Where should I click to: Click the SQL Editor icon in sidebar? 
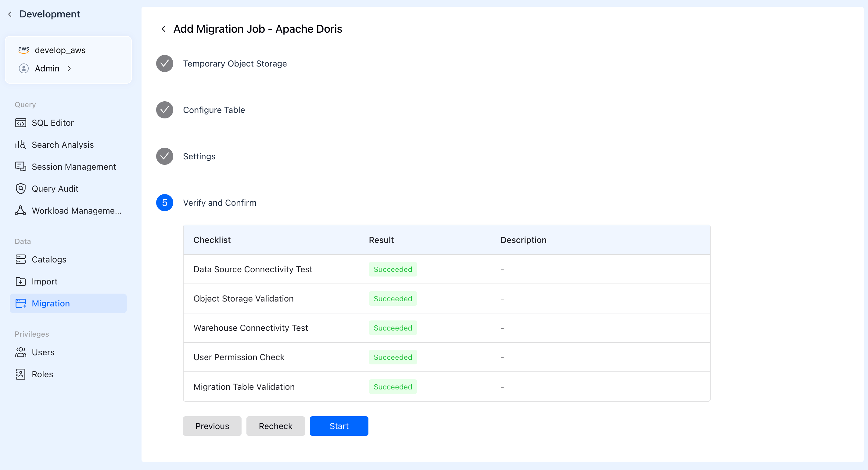[20, 123]
